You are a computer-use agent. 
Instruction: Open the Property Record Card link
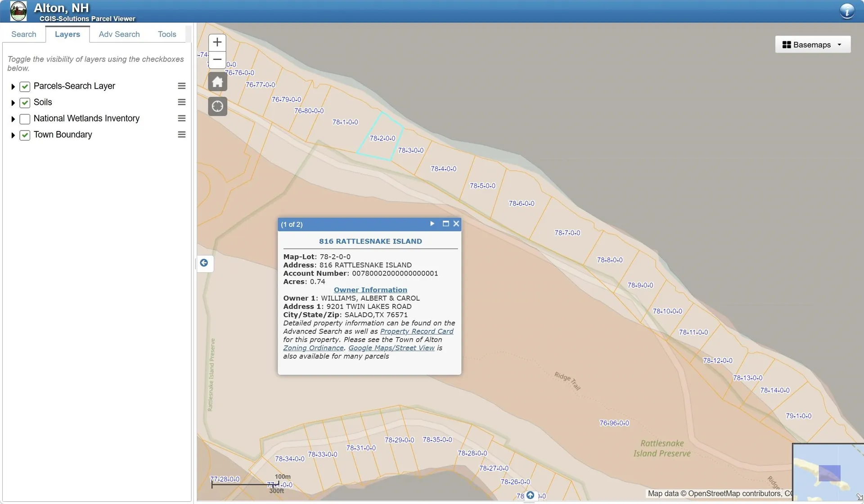[x=417, y=331]
